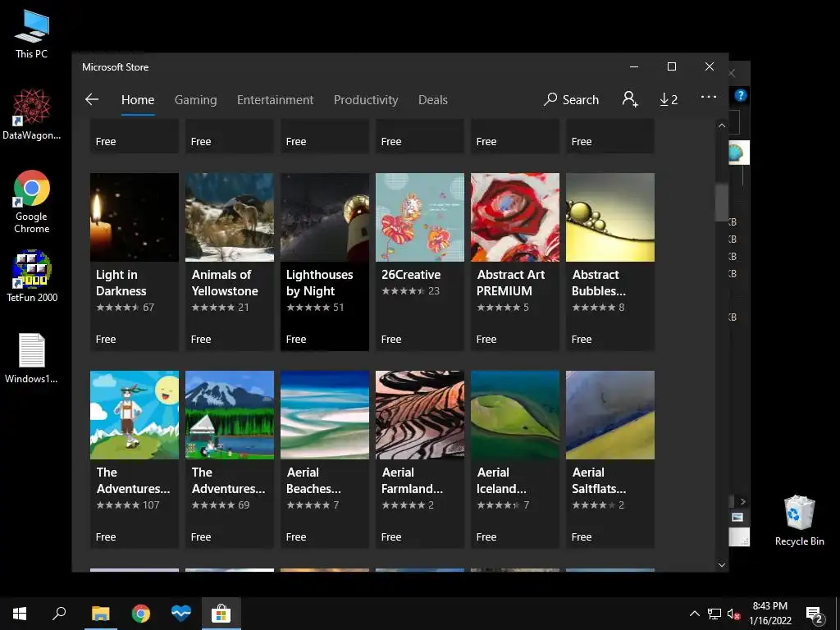Open the Abstract Art PREMIUM thumbnail

pos(515,217)
